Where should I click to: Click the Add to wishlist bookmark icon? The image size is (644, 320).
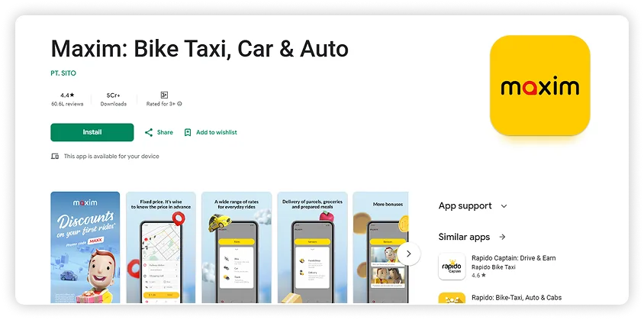(x=188, y=132)
